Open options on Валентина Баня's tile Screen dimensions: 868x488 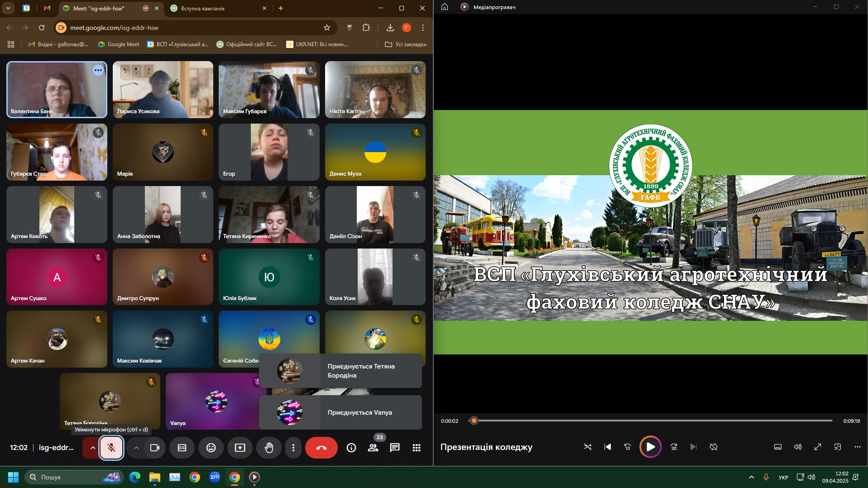[x=98, y=70]
